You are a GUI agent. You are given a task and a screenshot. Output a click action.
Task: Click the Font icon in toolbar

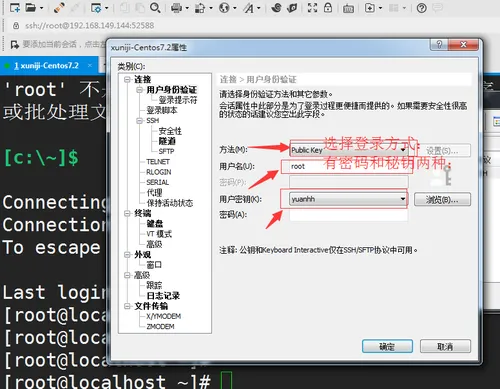click(249, 8)
